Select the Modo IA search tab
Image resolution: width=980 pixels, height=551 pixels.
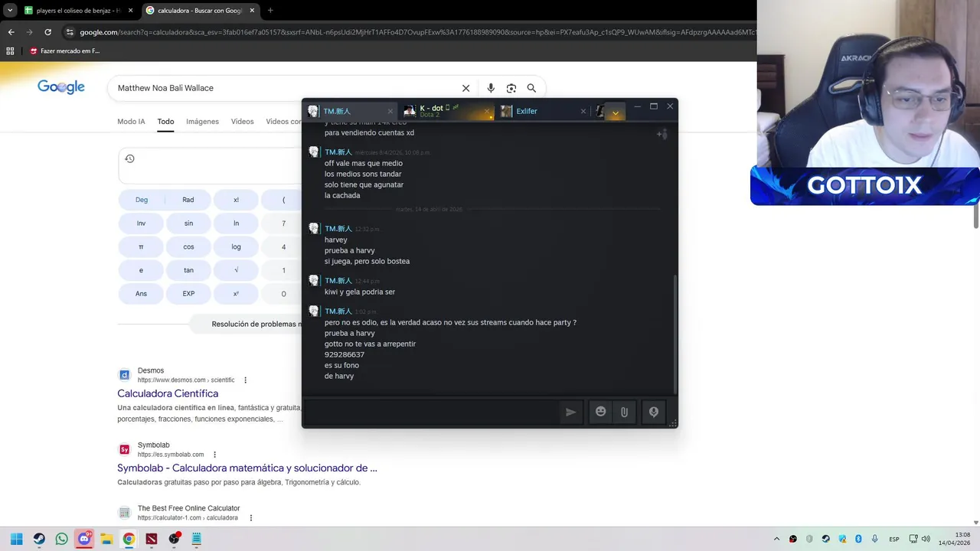pos(131,122)
